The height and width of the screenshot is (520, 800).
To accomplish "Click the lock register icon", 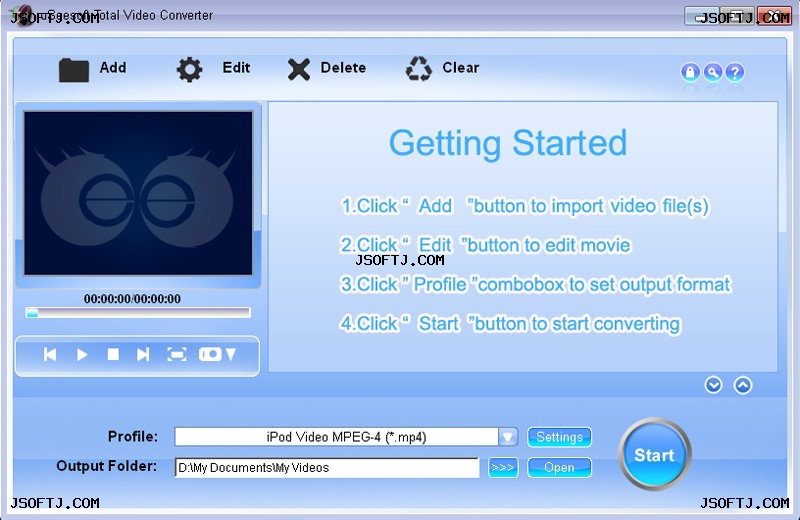I will (690, 72).
